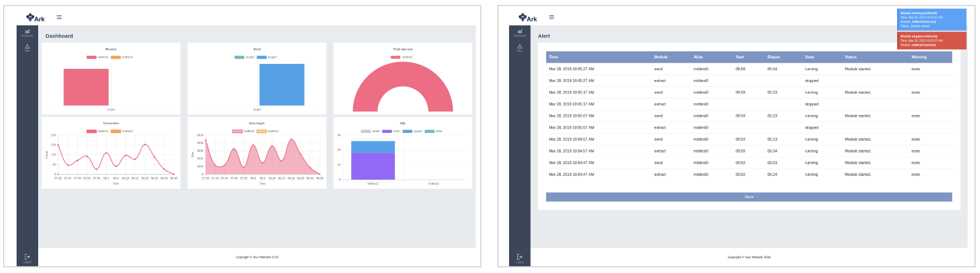
Task: Click the Time column header in alert table
Action: (553, 57)
